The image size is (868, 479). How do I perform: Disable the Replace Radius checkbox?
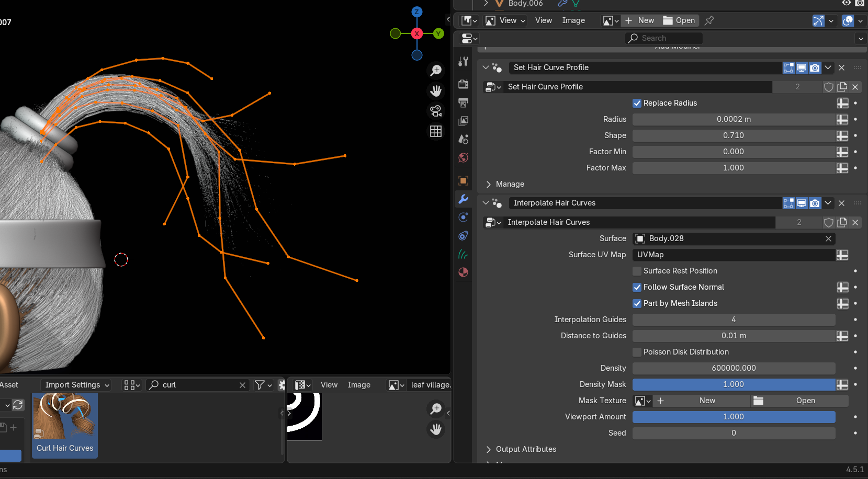tap(637, 103)
